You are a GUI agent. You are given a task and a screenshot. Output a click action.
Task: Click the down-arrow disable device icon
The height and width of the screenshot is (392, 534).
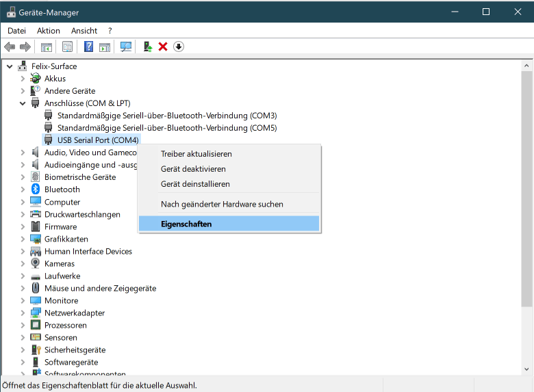[x=179, y=47]
